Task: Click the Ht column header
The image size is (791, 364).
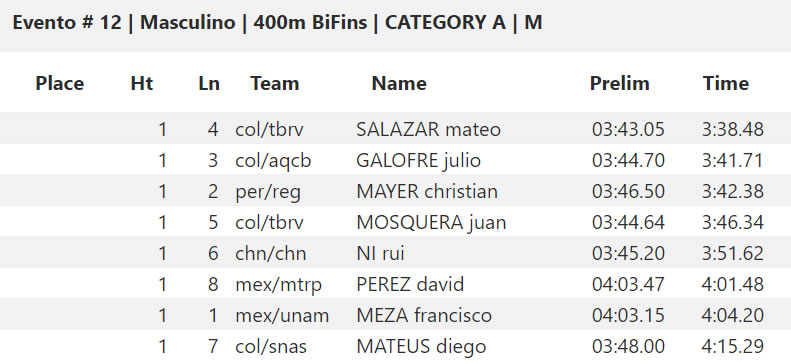Action: tap(142, 83)
